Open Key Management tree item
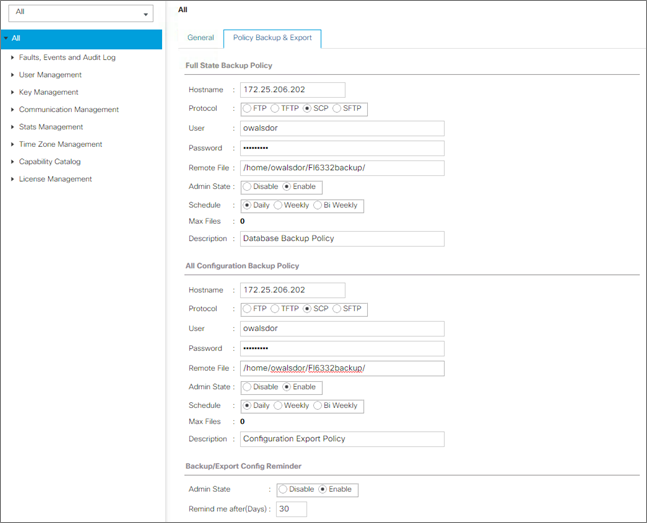Screen dimensions: 647x523 (x=49, y=92)
